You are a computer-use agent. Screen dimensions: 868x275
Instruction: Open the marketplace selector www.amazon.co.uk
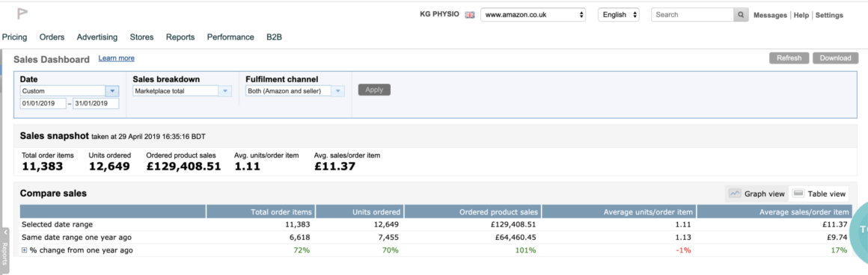pos(533,15)
